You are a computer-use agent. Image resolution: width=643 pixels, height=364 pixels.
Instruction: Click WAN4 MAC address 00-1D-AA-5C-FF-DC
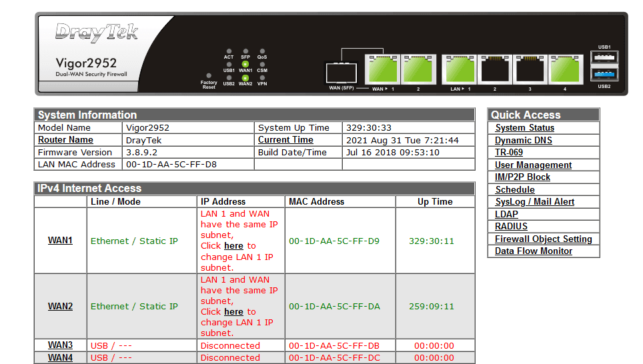[x=334, y=357]
